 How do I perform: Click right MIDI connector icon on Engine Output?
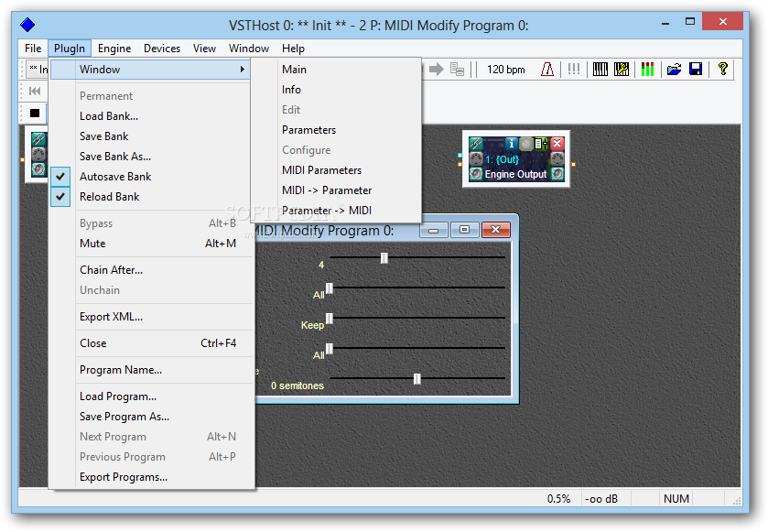tap(557, 158)
